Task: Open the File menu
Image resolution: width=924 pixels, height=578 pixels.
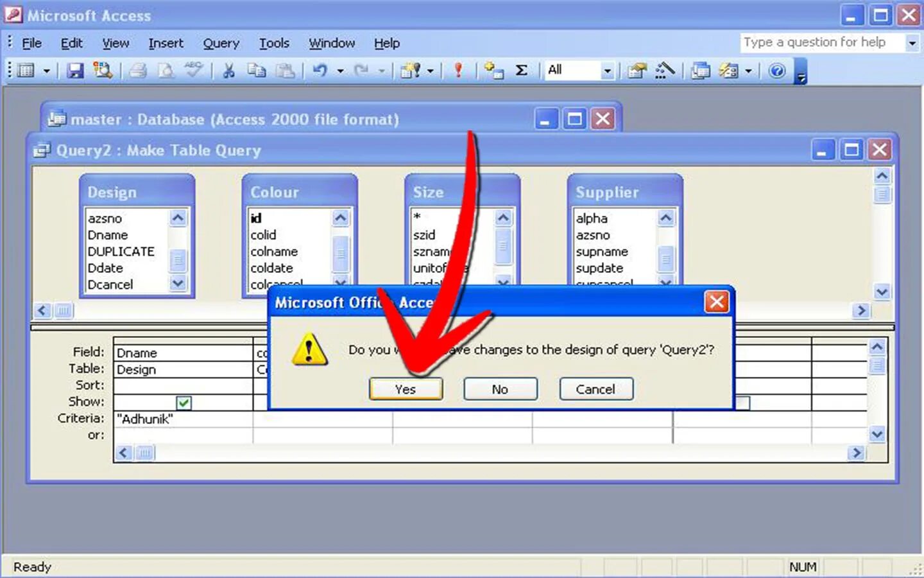Action: click(31, 43)
